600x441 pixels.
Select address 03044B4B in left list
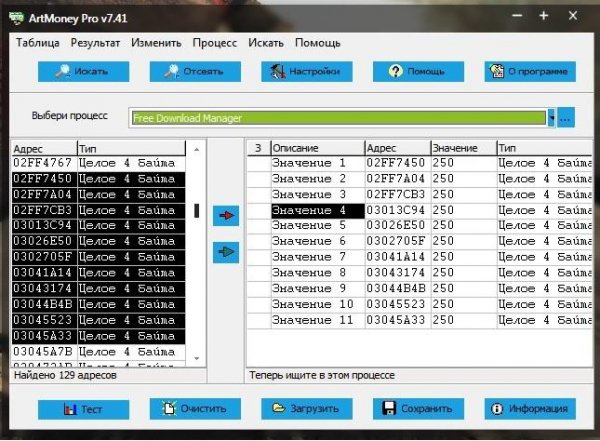click(x=42, y=304)
